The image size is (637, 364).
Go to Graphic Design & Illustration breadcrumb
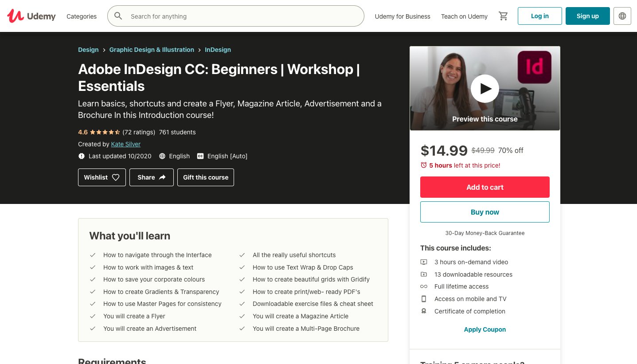tap(152, 50)
